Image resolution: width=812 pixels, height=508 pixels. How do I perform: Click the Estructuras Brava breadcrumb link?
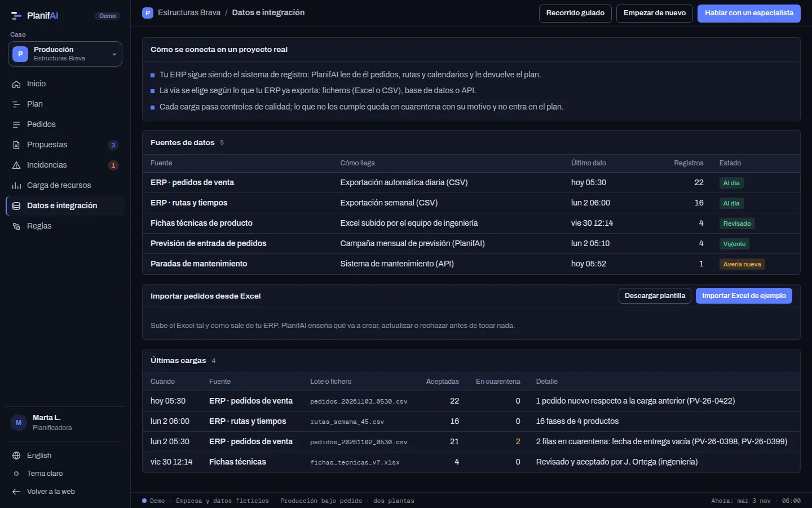coord(189,12)
